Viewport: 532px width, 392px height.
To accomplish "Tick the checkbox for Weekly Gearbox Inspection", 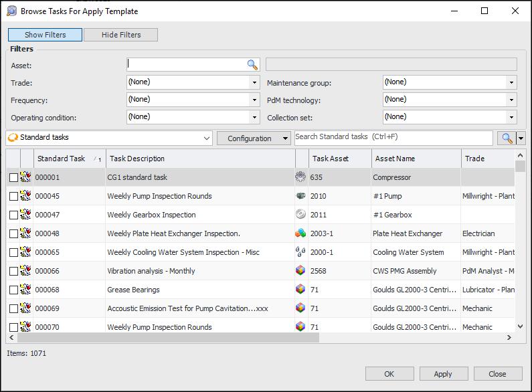I will pos(13,215).
